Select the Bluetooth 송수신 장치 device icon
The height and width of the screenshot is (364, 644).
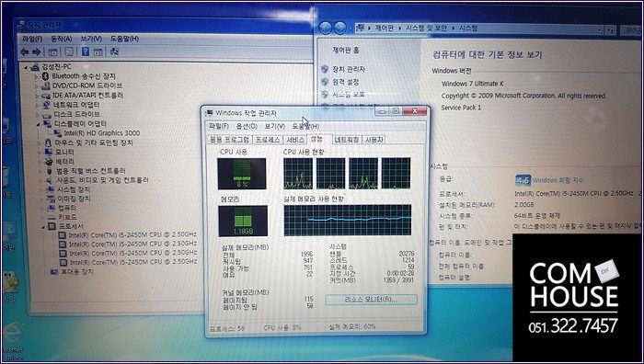coord(45,76)
